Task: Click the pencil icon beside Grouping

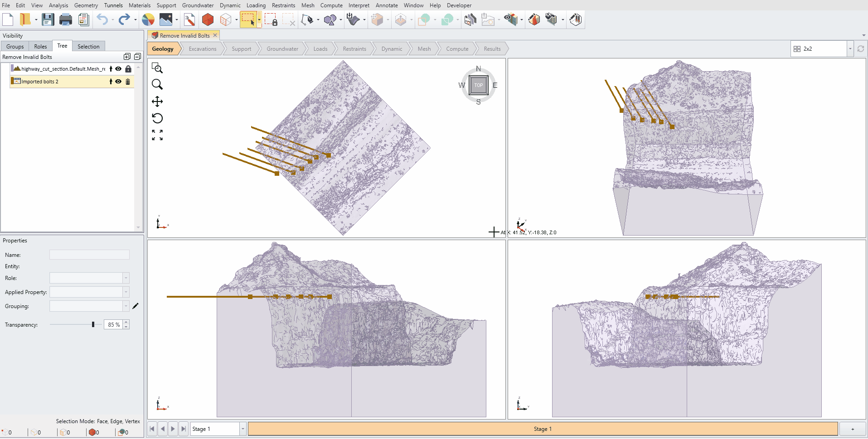Action: [x=135, y=306]
